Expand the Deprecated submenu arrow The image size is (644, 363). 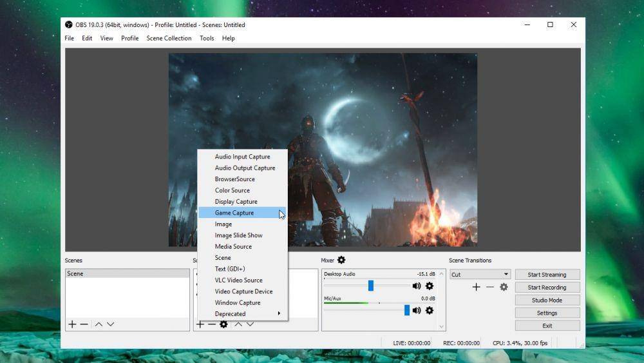(x=279, y=313)
